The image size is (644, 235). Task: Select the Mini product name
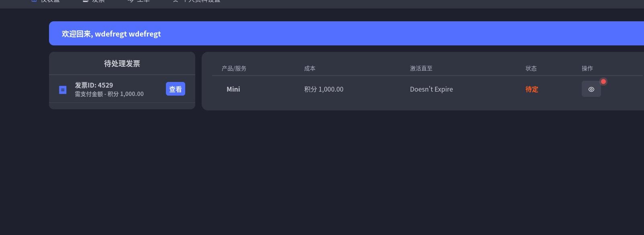(233, 89)
